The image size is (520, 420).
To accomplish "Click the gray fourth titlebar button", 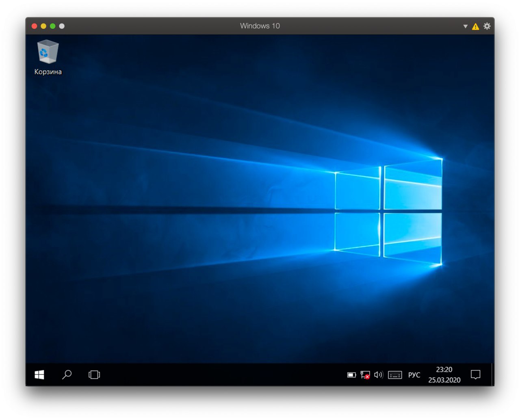I will point(62,26).
